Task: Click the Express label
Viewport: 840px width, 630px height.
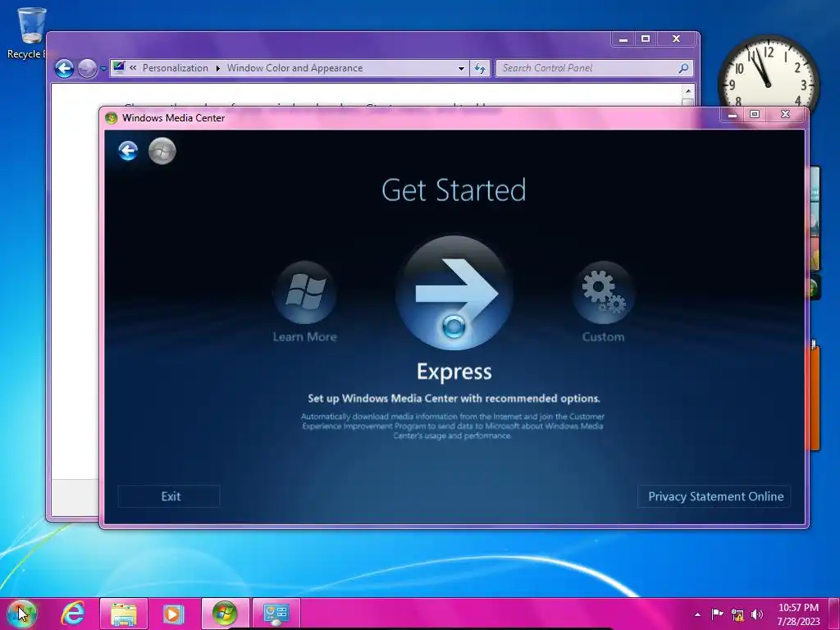Action: click(454, 372)
